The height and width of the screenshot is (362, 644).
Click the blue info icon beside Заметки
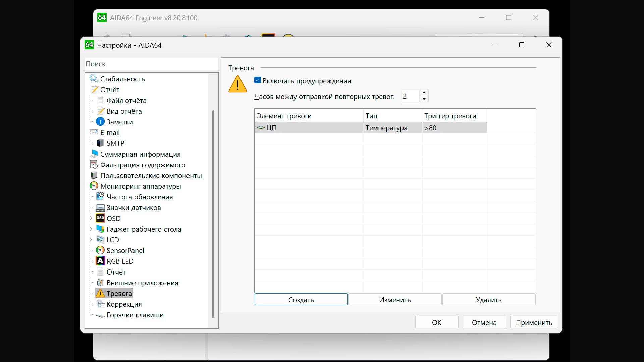click(x=100, y=122)
